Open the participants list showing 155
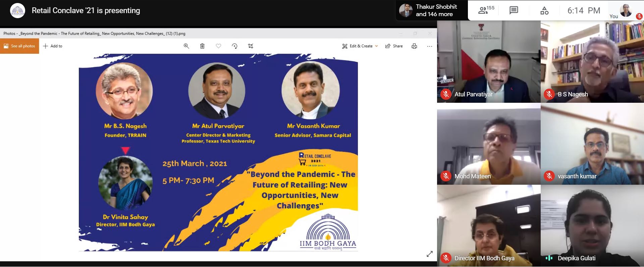Screen dimensions: 644x267 click(486, 10)
